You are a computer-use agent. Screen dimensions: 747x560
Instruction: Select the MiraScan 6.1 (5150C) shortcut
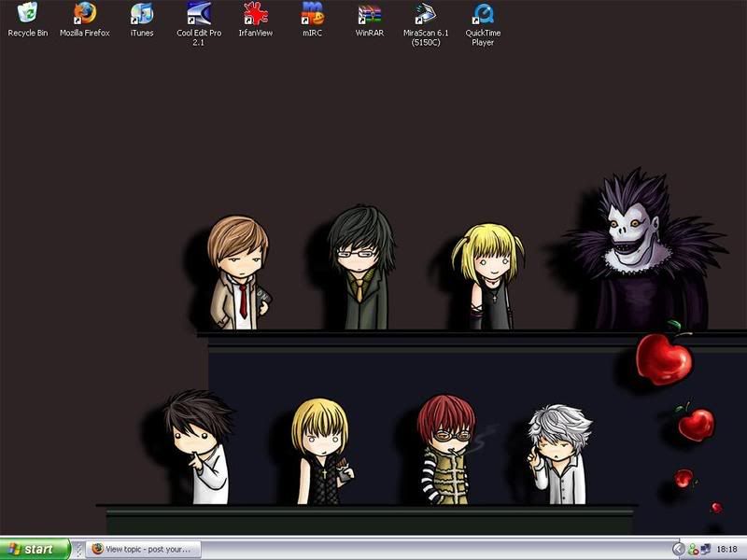point(426,24)
